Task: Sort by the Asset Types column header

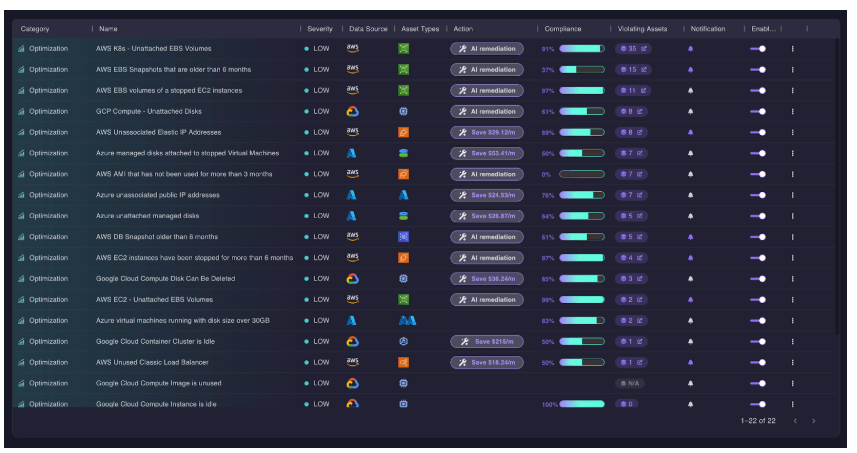Action: [420, 29]
